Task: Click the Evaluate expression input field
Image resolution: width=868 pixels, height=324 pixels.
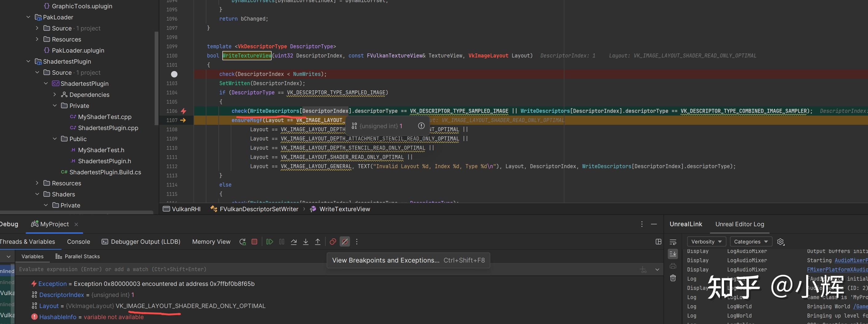Action: pyautogui.click(x=303, y=269)
